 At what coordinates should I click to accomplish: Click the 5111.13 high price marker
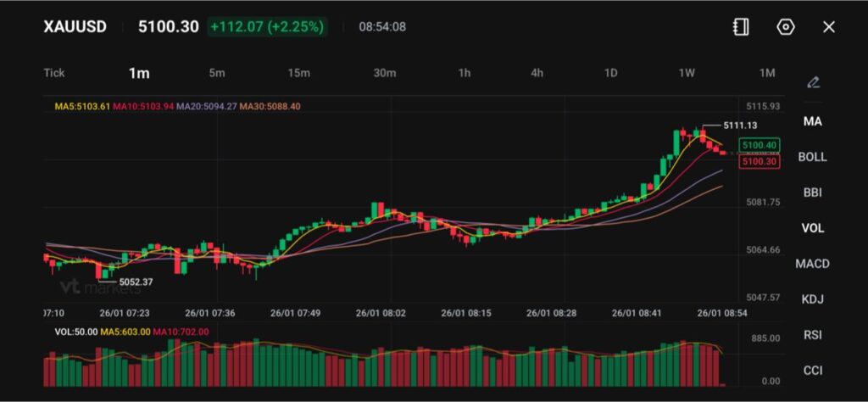click(739, 125)
